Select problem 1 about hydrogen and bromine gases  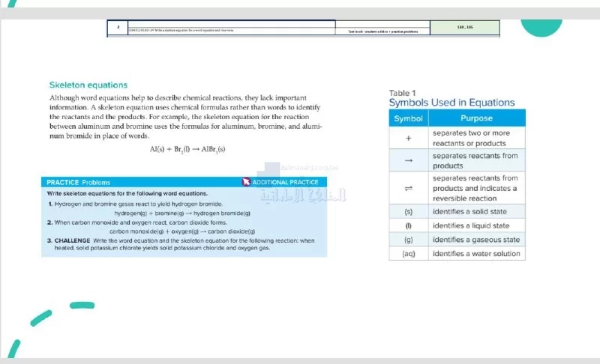[x=135, y=204]
